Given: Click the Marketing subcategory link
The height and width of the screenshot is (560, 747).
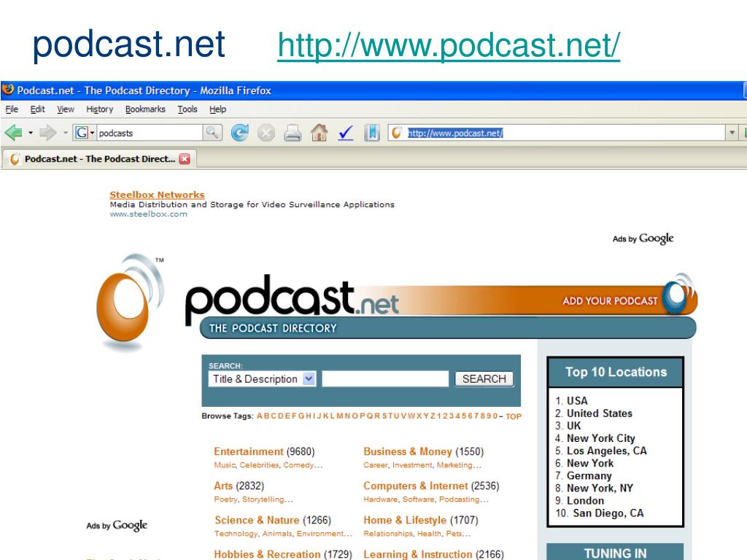Looking at the screenshot, I should [x=454, y=465].
